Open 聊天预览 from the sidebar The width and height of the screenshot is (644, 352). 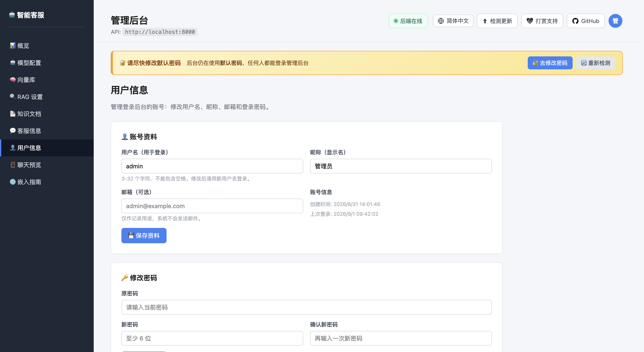pos(47,165)
